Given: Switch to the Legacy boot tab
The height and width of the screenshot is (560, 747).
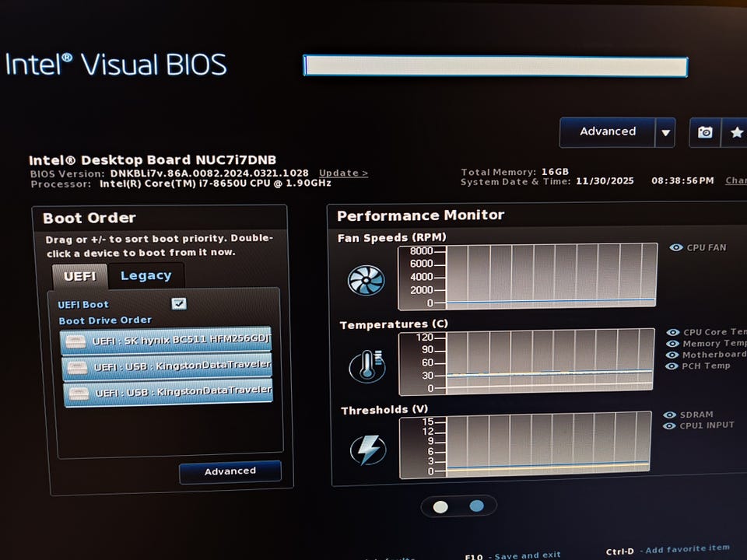Looking at the screenshot, I should [x=146, y=275].
